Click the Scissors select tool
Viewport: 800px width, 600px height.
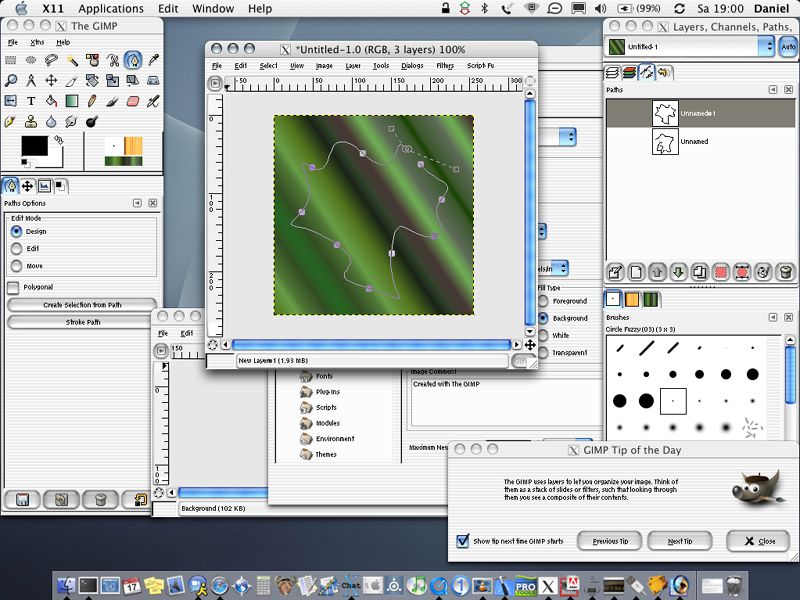click(112, 60)
